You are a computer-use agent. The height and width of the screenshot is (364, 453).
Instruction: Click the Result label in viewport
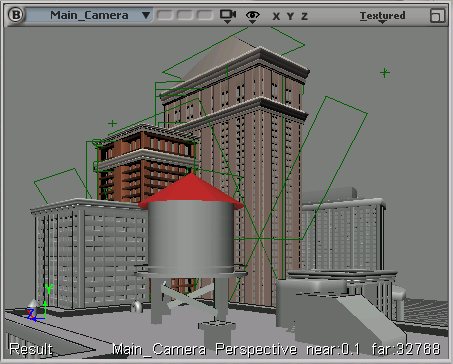point(31,349)
